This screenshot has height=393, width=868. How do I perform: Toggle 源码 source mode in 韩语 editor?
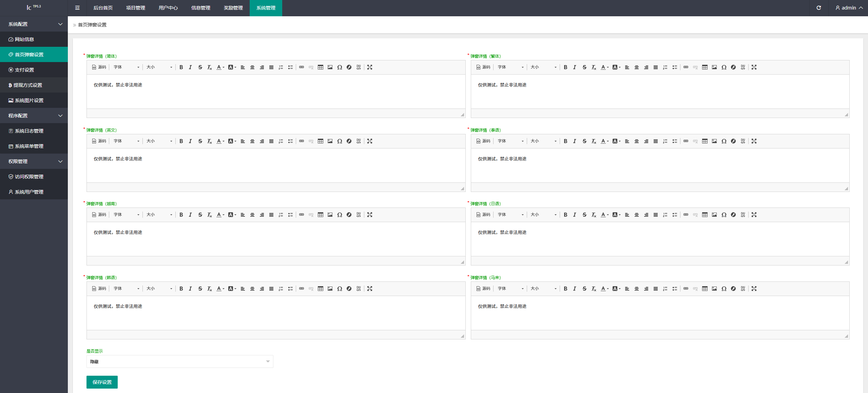point(99,289)
